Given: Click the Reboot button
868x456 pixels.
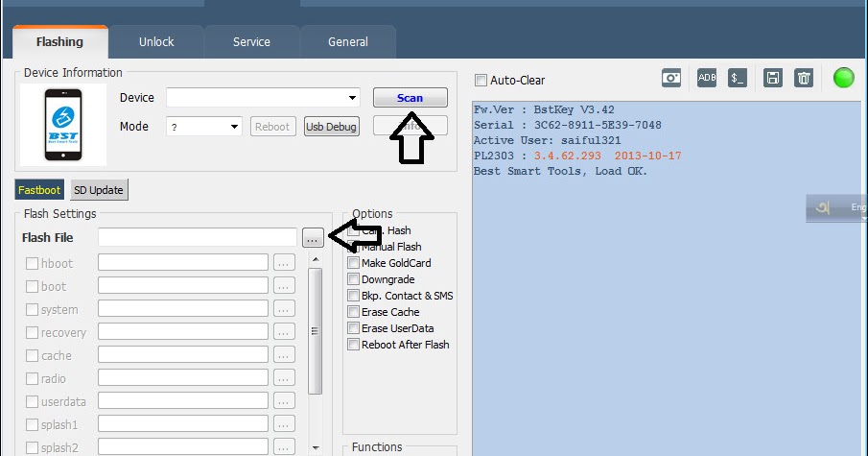Looking at the screenshot, I should [272, 127].
